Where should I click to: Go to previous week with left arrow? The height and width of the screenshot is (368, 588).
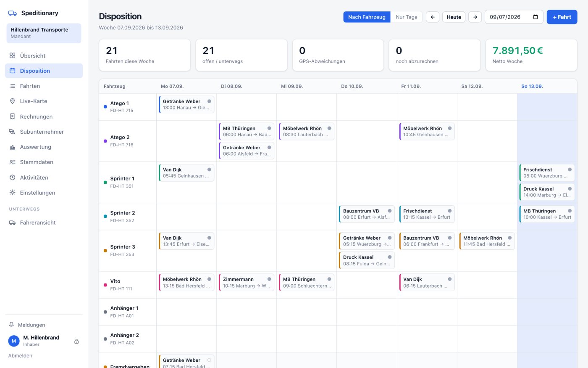coord(433,17)
